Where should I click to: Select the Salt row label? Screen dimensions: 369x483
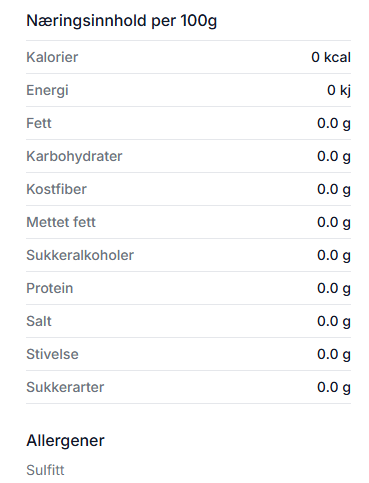(39, 321)
